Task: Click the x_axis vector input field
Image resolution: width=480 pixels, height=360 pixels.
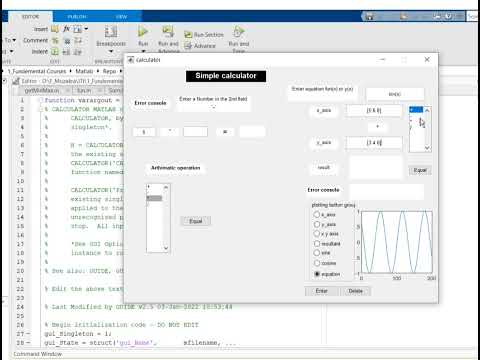Action: pyautogui.click(x=374, y=110)
